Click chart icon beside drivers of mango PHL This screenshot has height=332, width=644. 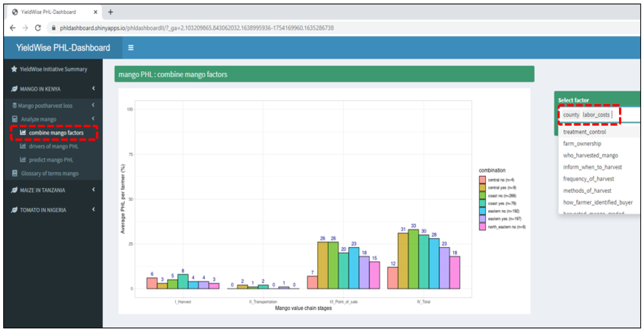(23, 146)
